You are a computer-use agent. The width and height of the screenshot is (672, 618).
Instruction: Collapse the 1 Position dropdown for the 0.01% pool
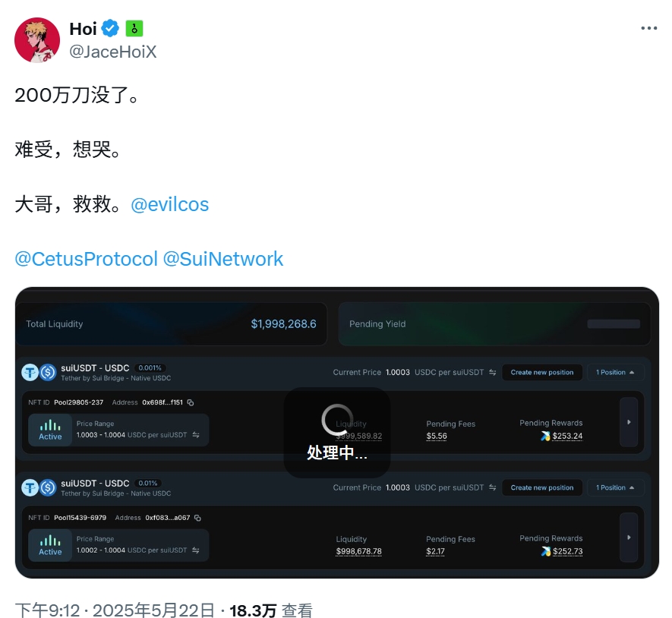pyautogui.click(x=615, y=487)
